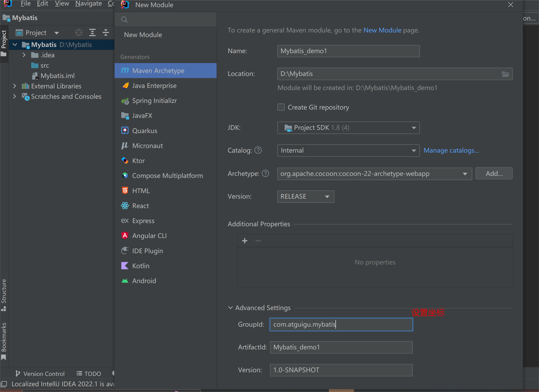Click the locate target crosshair icon in Project panel
The height and width of the screenshot is (392, 539).
tap(79, 32)
